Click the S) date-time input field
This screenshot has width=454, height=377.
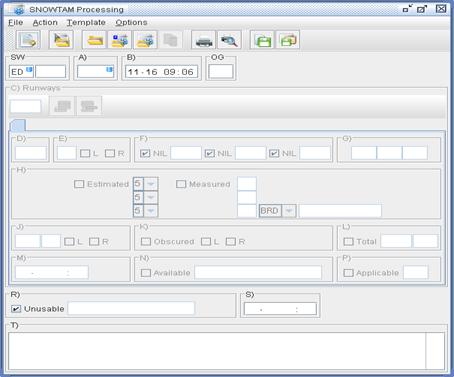(x=280, y=309)
